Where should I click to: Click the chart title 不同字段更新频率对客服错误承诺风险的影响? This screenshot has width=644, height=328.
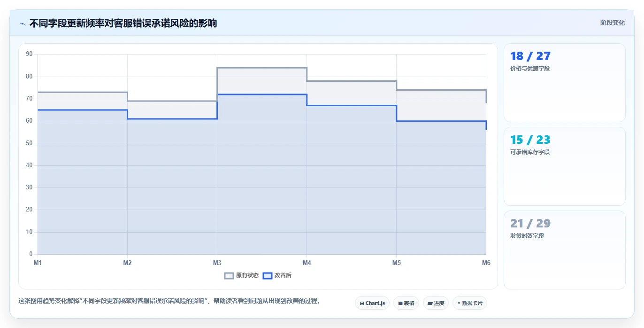pos(123,23)
